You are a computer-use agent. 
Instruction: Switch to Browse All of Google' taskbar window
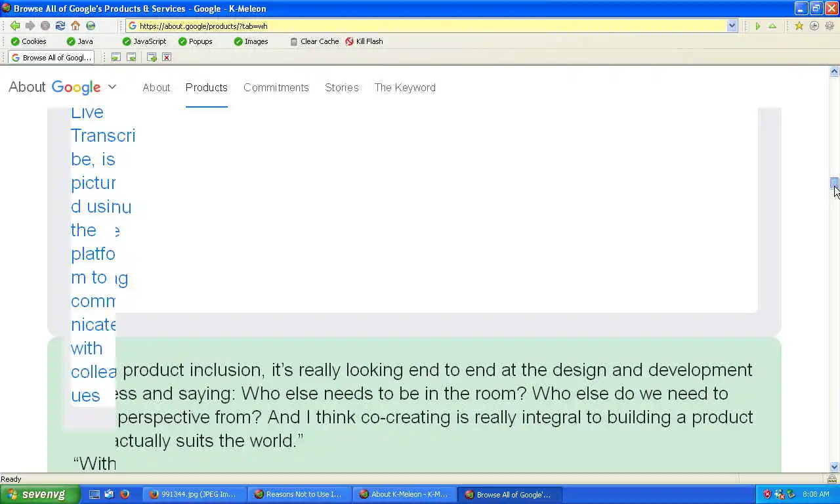click(509, 494)
